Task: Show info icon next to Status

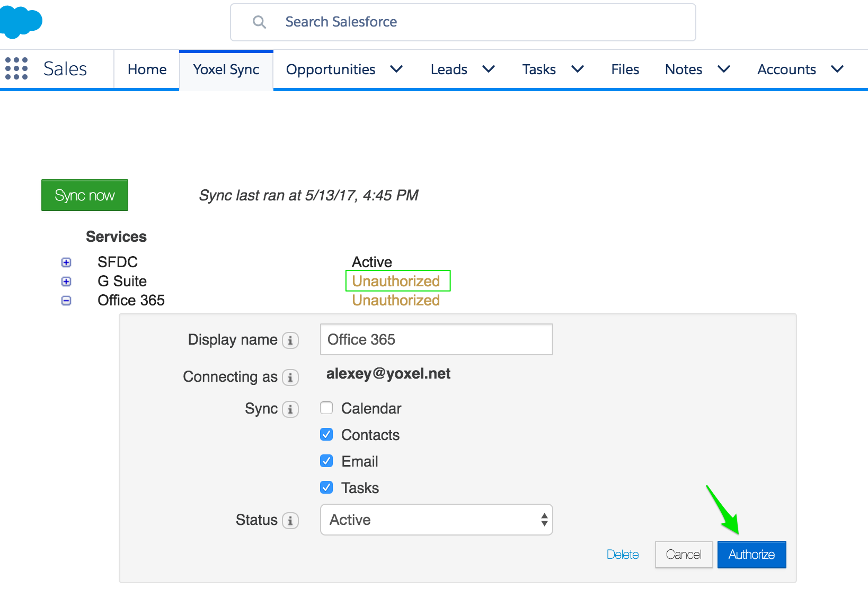Action: (x=290, y=521)
